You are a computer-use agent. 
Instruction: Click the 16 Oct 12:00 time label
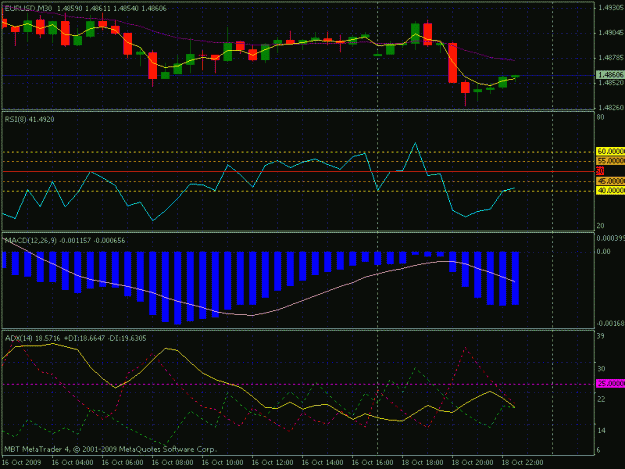pos(273,463)
